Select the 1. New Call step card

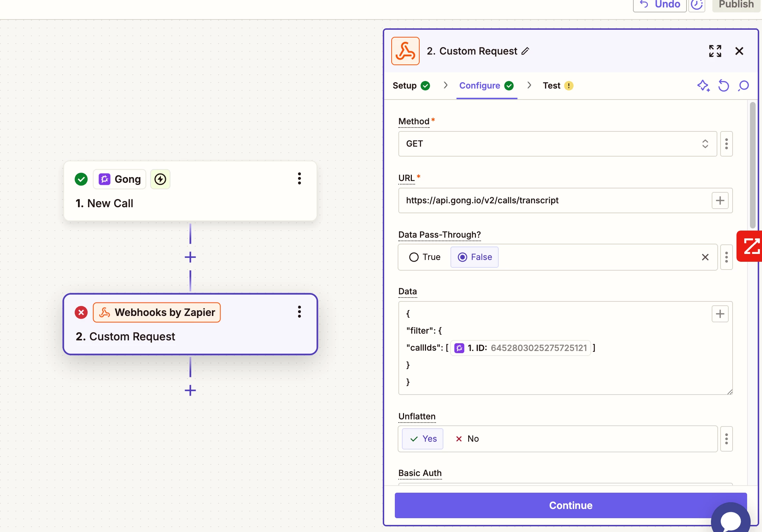pos(190,191)
